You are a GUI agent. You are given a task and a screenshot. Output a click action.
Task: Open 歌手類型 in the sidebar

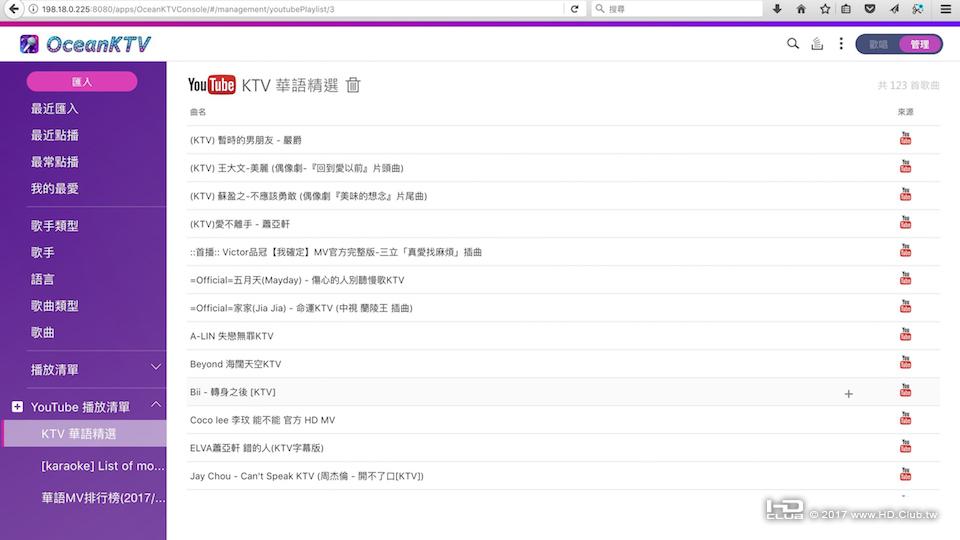54,226
